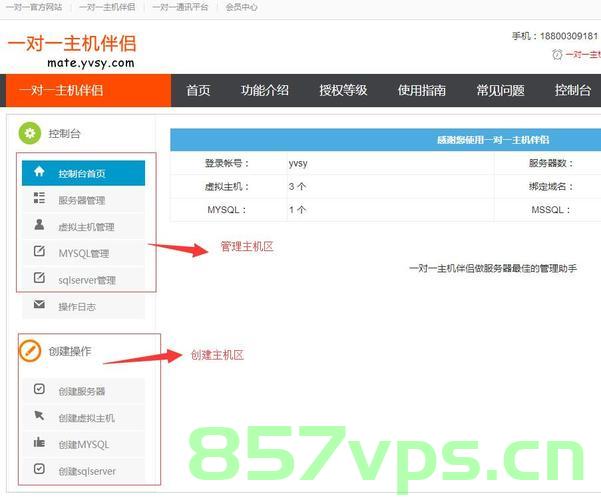Click the green gear 控制台 icon
Image resolution: width=601 pixels, height=500 pixels.
30,133
